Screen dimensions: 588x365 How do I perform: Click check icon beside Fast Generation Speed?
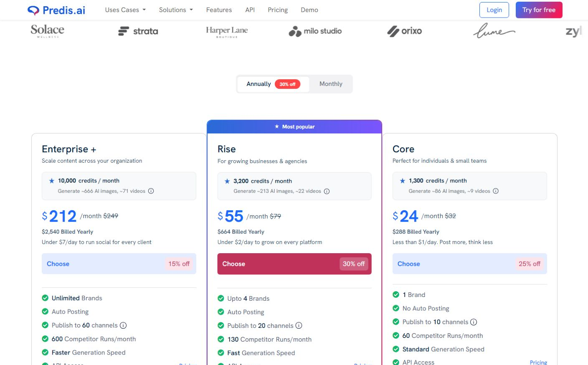click(221, 352)
